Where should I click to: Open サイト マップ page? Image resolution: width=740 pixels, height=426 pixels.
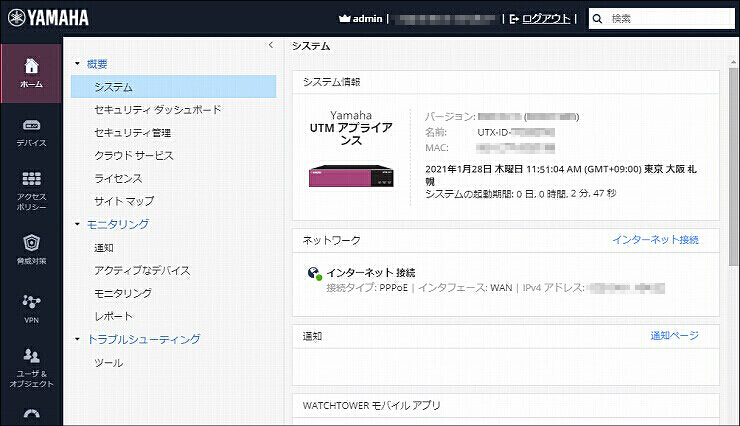124,201
